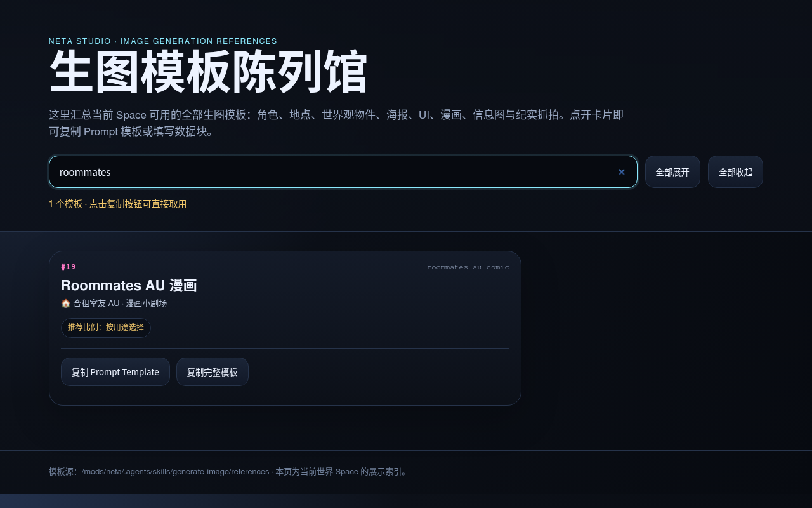This screenshot has height=508, width=812.
Task: Click the 点击复制按钮可直接取用 hint text
Action: click(x=138, y=204)
